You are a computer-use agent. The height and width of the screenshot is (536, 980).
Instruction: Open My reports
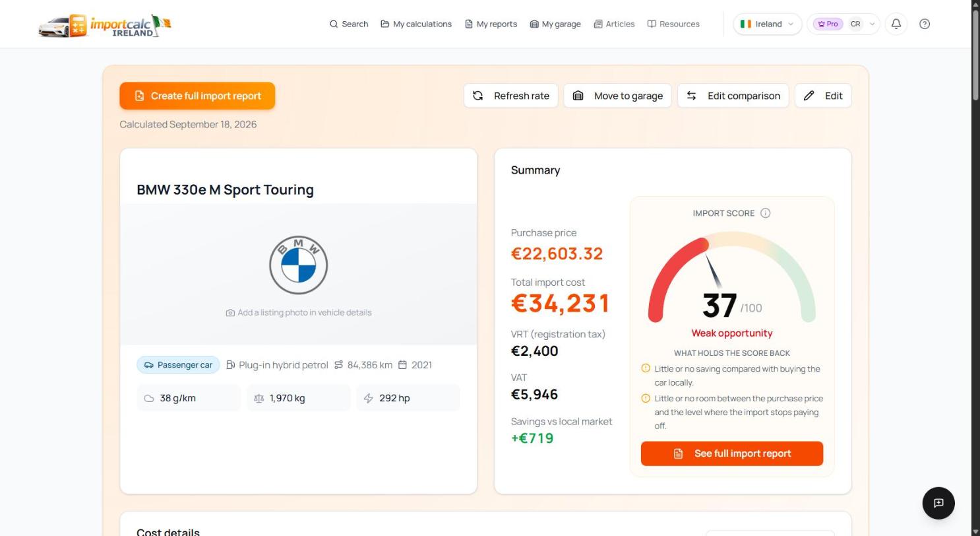[x=491, y=24]
